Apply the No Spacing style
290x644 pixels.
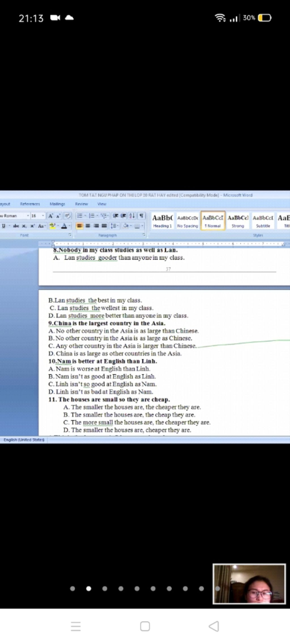click(x=187, y=221)
